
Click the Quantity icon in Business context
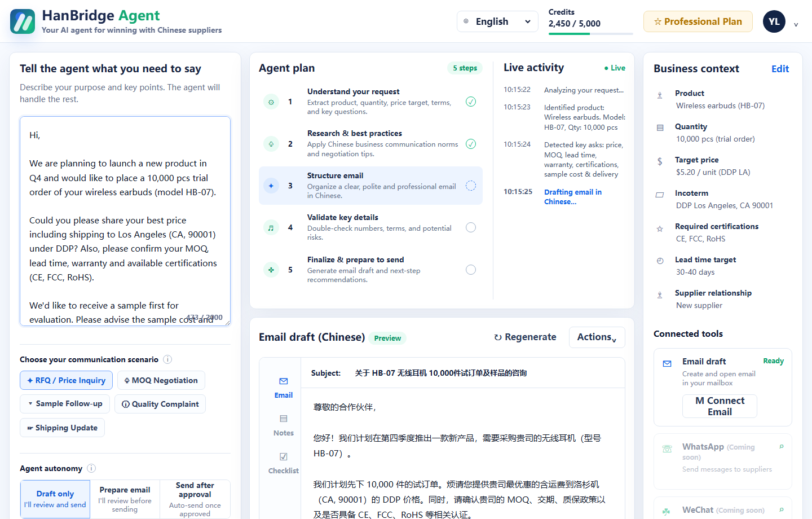point(660,128)
